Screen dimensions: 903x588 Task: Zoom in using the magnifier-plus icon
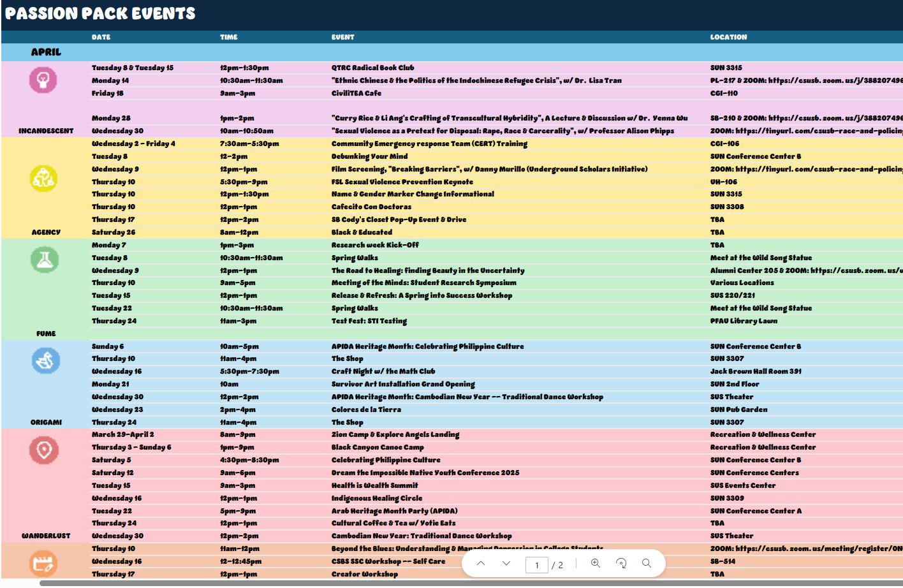pos(596,564)
